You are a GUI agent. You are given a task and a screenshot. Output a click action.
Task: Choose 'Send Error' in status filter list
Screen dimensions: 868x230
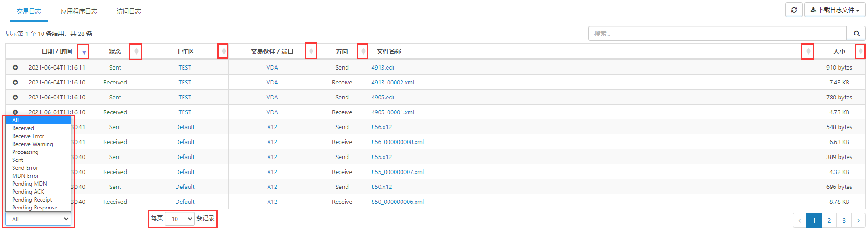click(25, 168)
